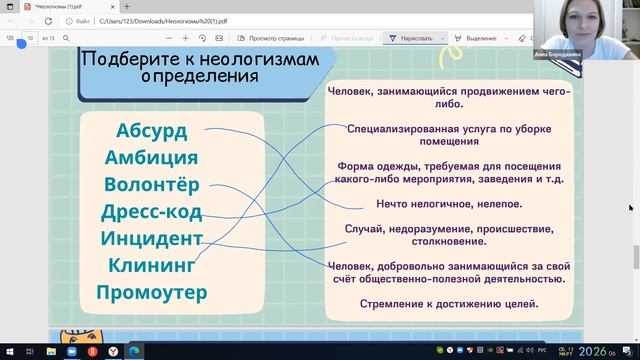Activate the Выделение highlight tool
This screenshot has height=360, width=640.
[x=476, y=38]
